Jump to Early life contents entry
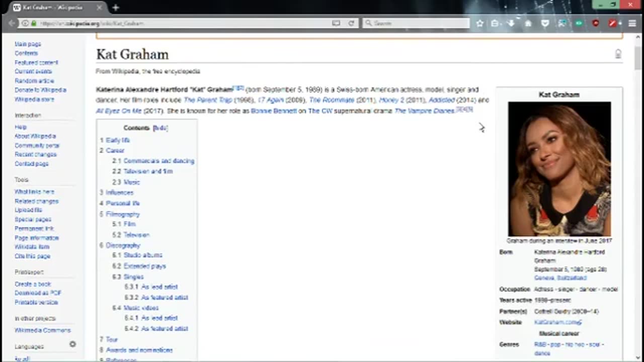644x362 pixels. tap(118, 140)
